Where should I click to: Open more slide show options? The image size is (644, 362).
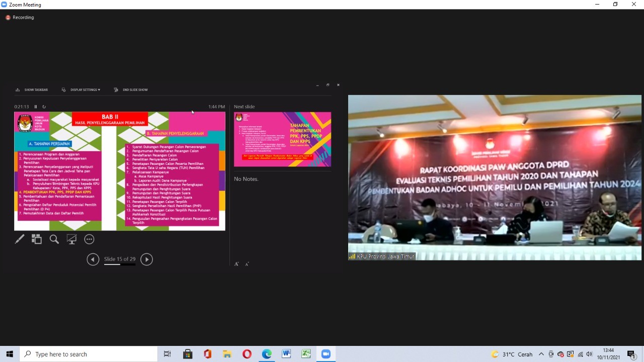pyautogui.click(x=89, y=239)
